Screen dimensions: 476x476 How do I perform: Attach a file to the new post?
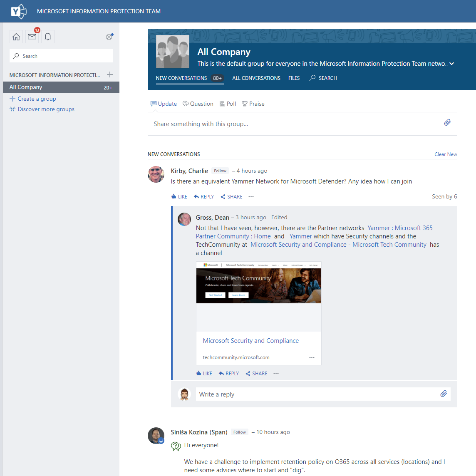(x=448, y=122)
